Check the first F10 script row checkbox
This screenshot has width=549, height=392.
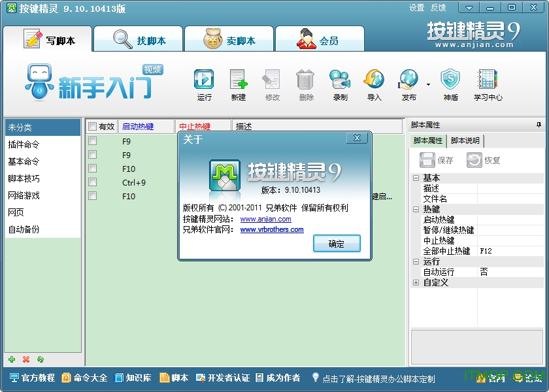tap(92, 169)
